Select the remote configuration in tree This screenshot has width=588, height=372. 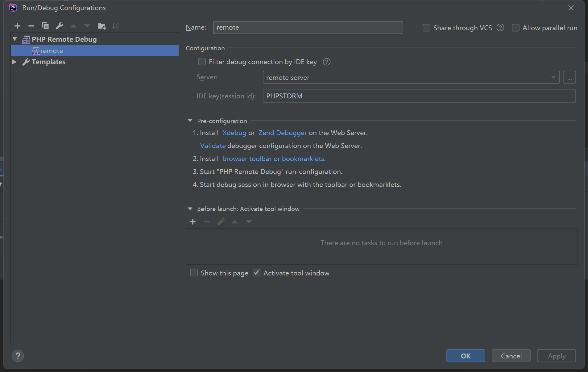coord(95,51)
